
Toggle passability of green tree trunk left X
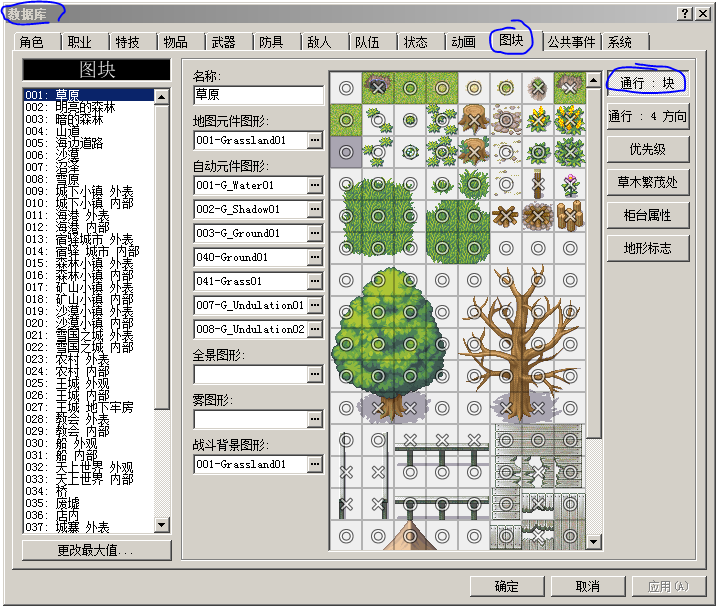pyautogui.click(x=378, y=408)
